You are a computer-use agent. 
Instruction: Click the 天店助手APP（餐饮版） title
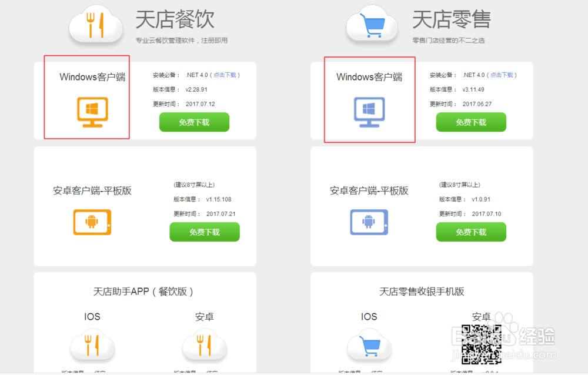point(143,292)
